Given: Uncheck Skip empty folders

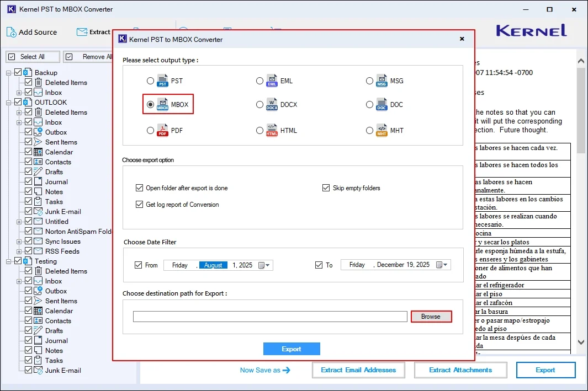Looking at the screenshot, I should (x=326, y=188).
